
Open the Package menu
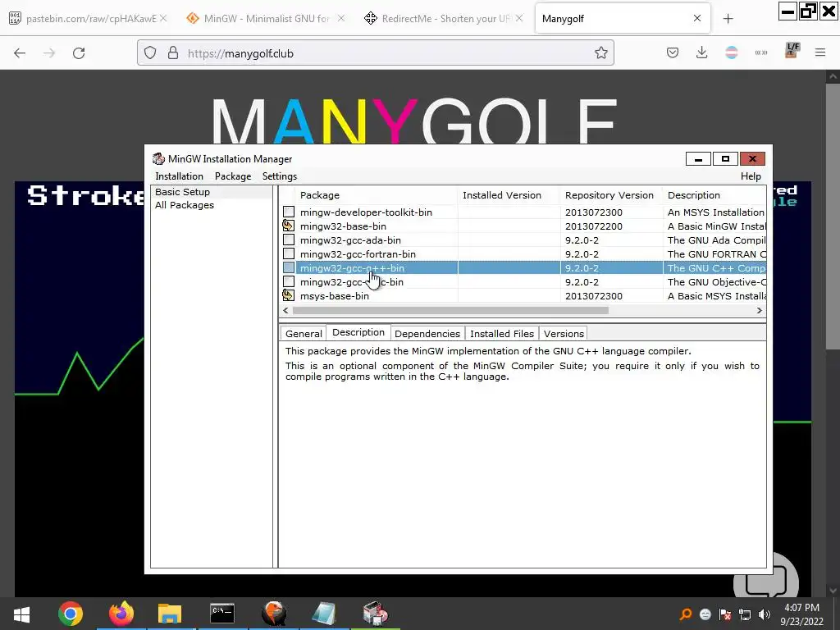pos(233,176)
